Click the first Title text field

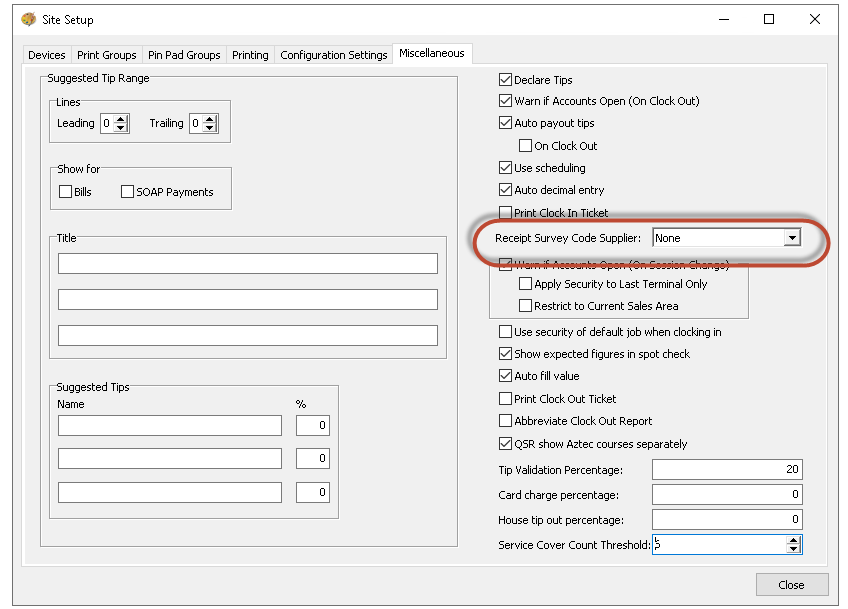coord(248,263)
